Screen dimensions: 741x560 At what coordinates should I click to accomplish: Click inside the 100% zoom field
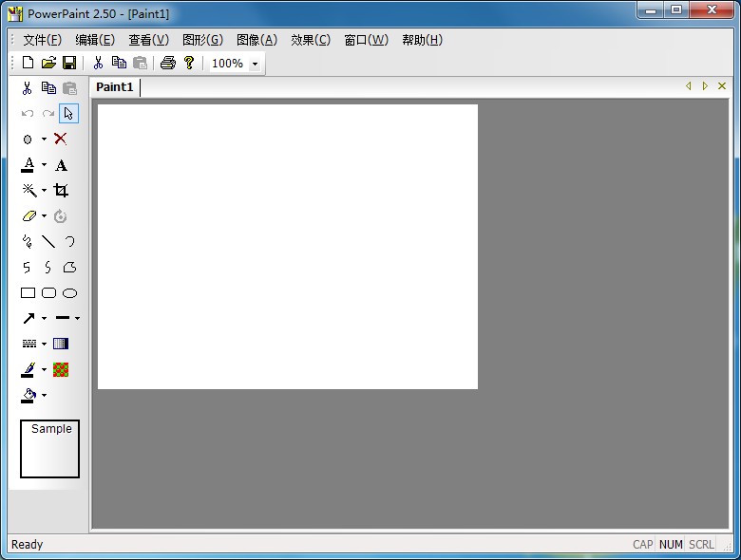229,64
